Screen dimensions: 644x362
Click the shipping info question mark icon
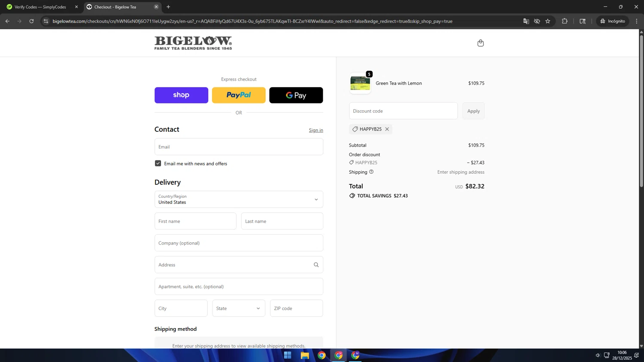(x=371, y=172)
